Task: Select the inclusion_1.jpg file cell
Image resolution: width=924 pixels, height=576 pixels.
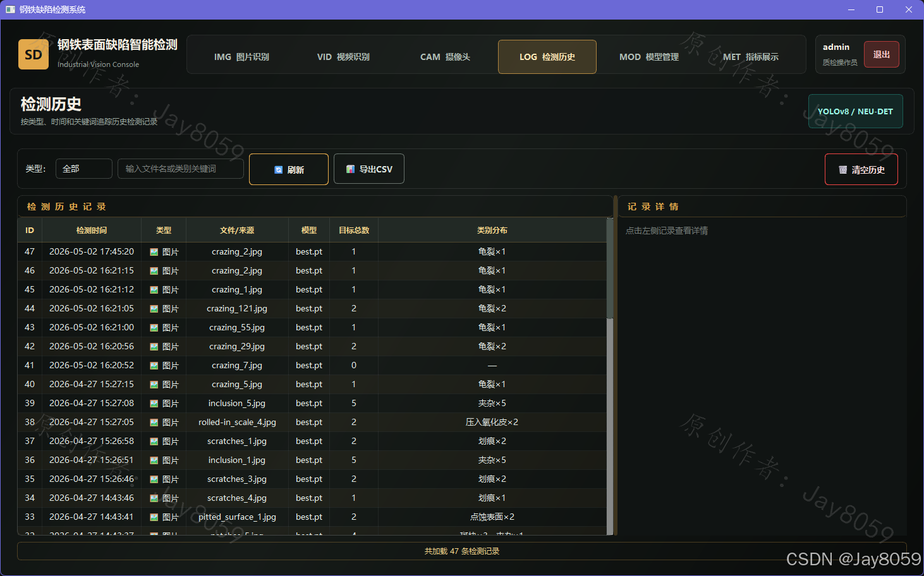Action: (237, 460)
